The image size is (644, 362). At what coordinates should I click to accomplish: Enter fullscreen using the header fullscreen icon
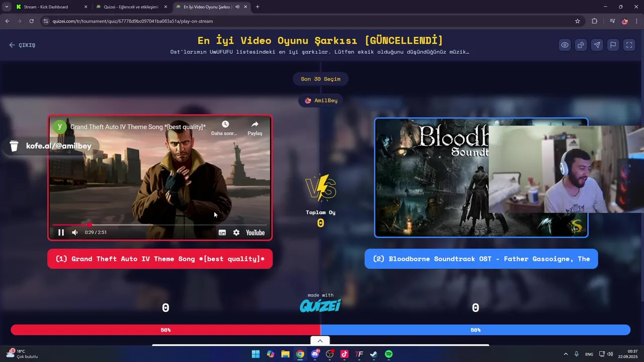[x=629, y=45]
